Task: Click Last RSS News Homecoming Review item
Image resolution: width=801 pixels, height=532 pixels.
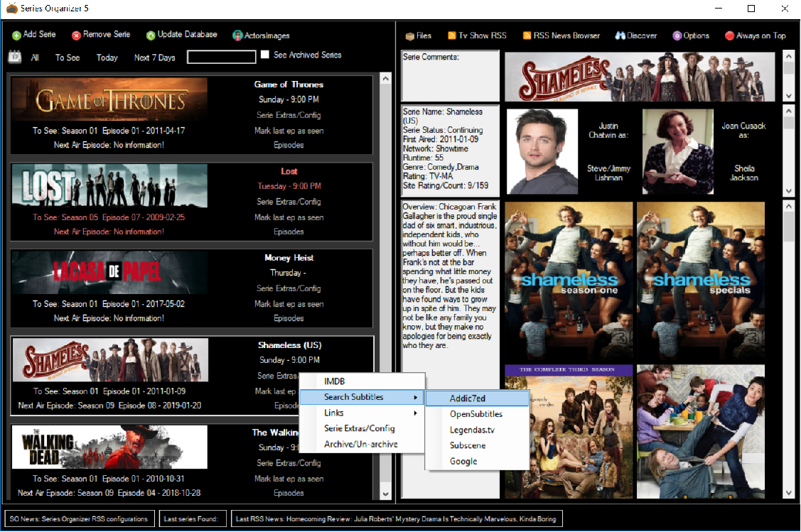Action: pyautogui.click(x=397, y=519)
